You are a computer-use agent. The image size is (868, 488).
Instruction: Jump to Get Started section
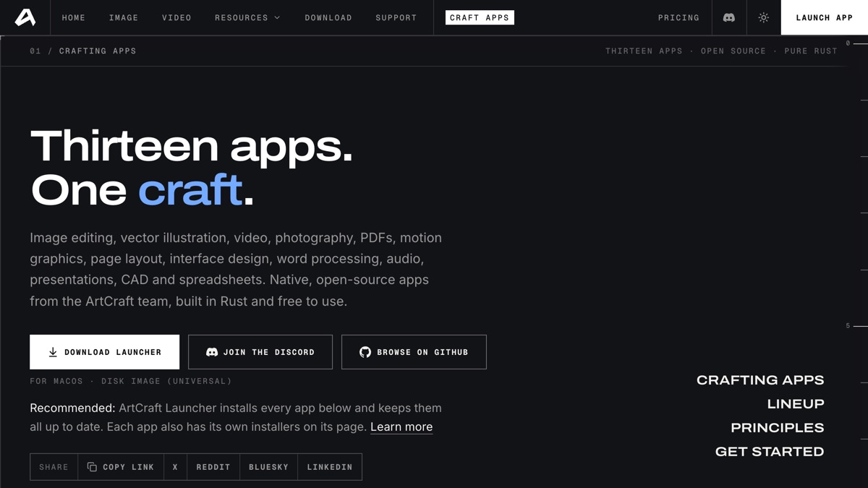click(x=770, y=452)
